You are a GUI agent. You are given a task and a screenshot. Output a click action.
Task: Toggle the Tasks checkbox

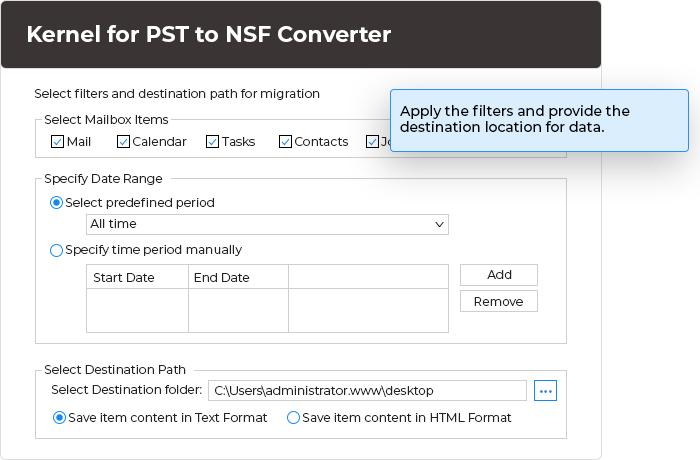pos(212,142)
